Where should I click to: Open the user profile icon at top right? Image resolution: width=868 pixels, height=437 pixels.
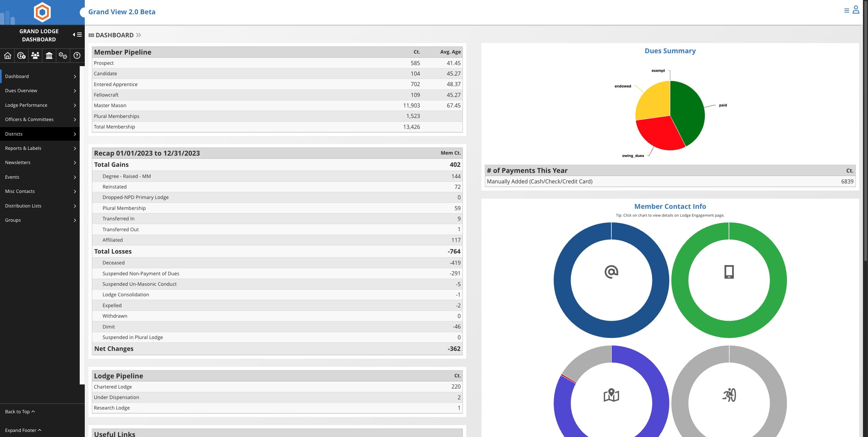pyautogui.click(x=856, y=10)
